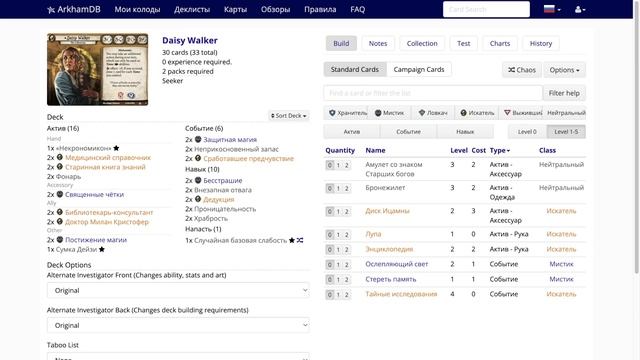Open the Лупа card link

pyautogui.click(x=373, y=234)
